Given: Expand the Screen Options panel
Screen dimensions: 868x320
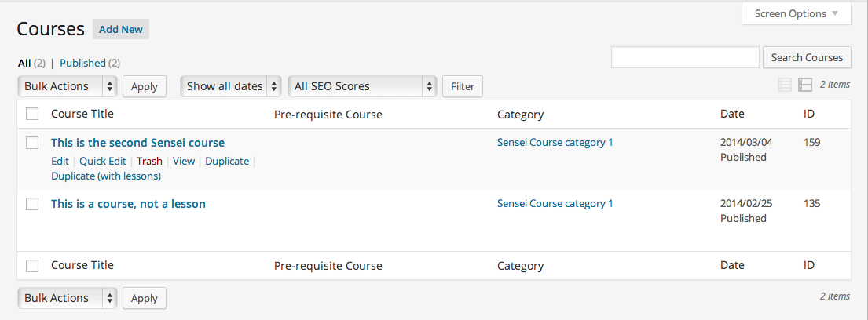Looking at the screenshot, I should coord(796,14).
